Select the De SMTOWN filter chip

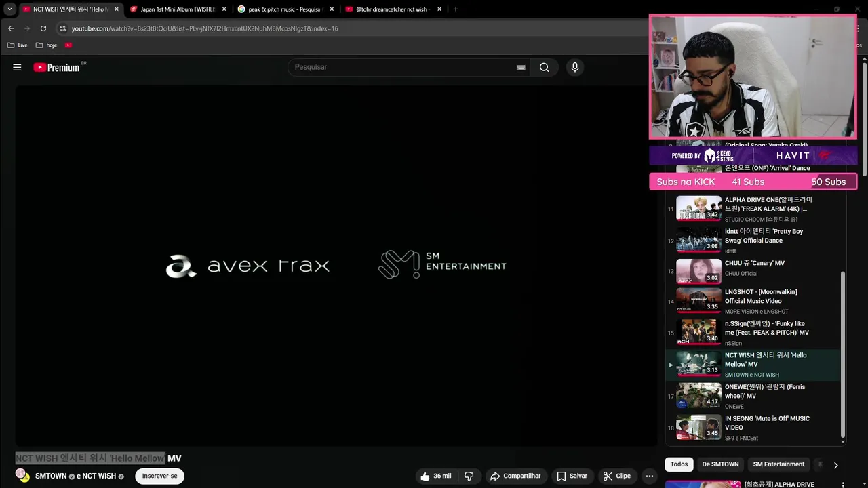[x=720, y=464]
